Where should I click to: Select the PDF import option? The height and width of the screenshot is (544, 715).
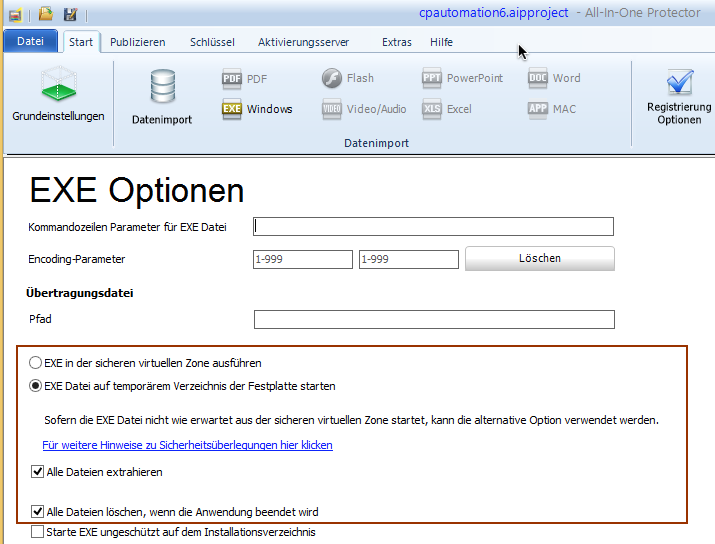[245, 78]
